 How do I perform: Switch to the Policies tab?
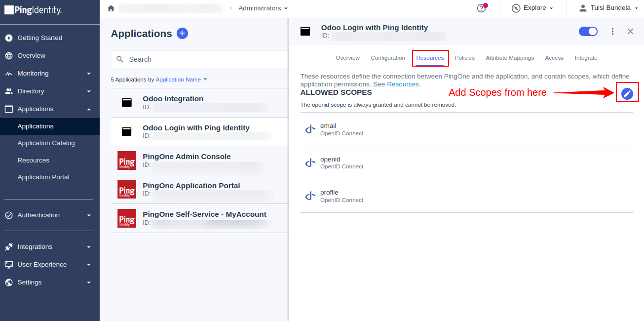point(465,58)
